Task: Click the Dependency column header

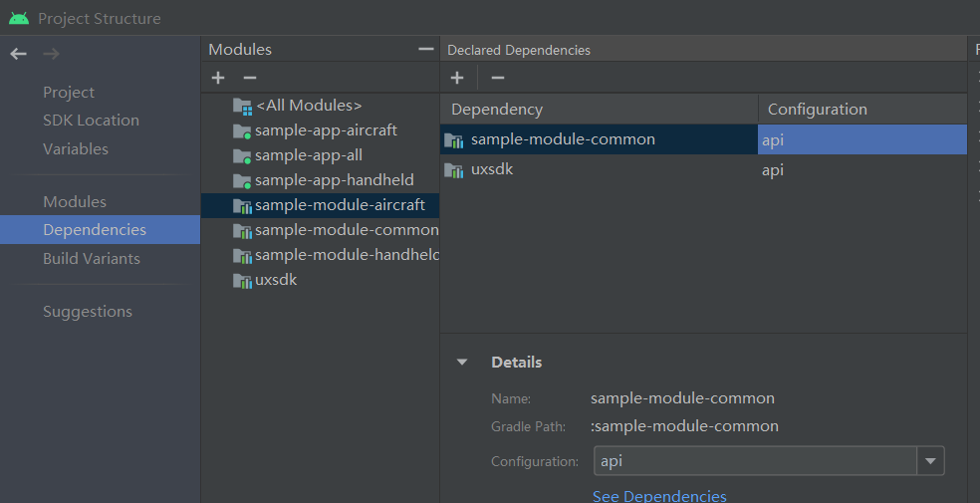Action: pyautogui.click(x=598, y=110)
